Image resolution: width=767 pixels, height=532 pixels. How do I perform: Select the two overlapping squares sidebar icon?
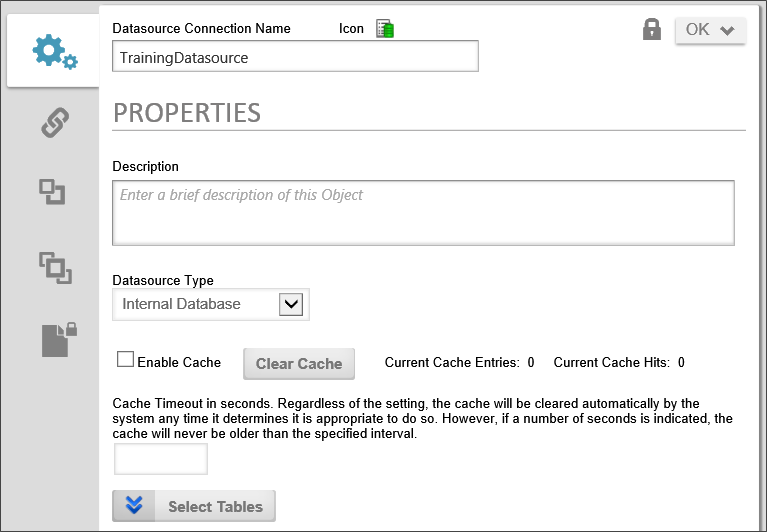coord(53,192)
